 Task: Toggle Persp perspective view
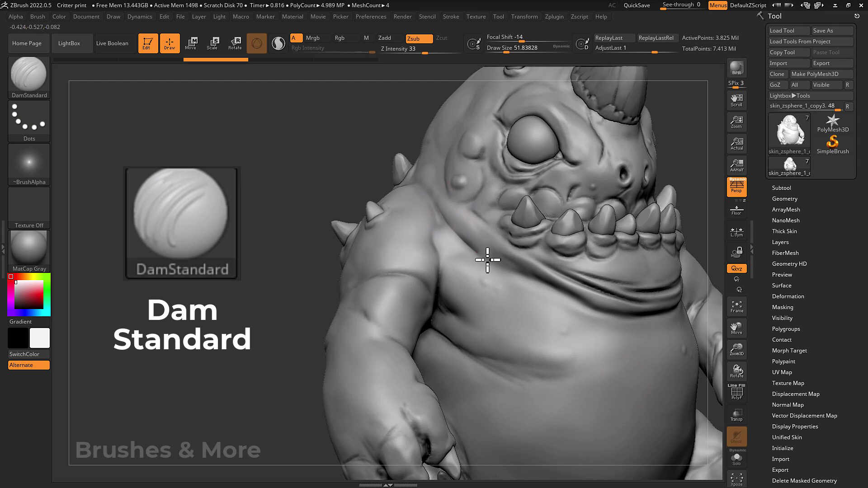click(x=736, y=187)
